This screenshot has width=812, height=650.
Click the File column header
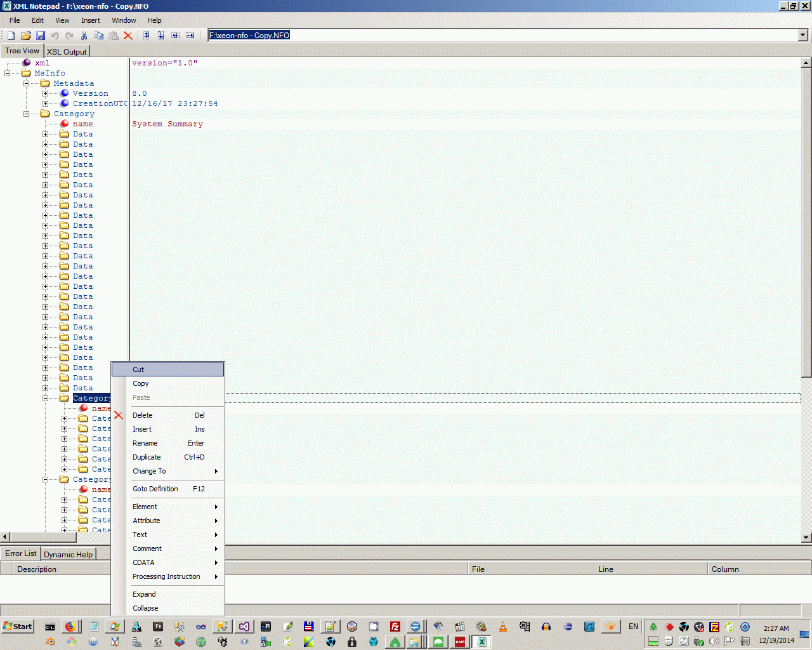pos(531,569)
